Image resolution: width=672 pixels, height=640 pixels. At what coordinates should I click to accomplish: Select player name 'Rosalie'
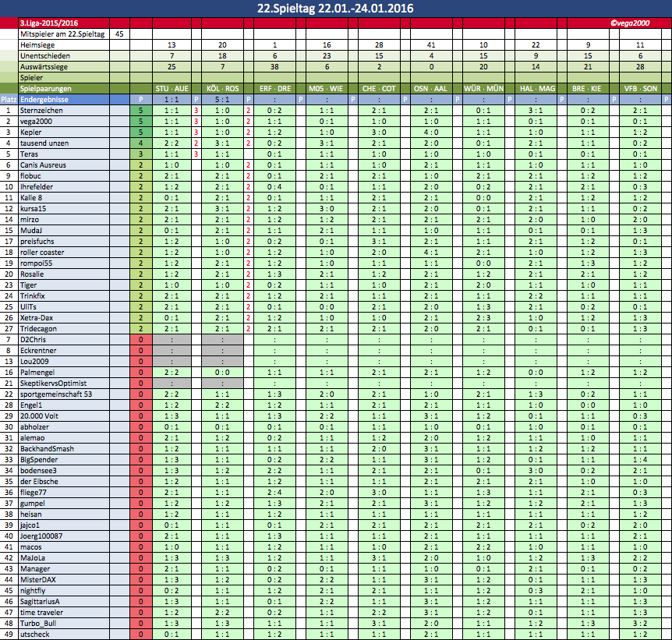click(x=32, y=274)
